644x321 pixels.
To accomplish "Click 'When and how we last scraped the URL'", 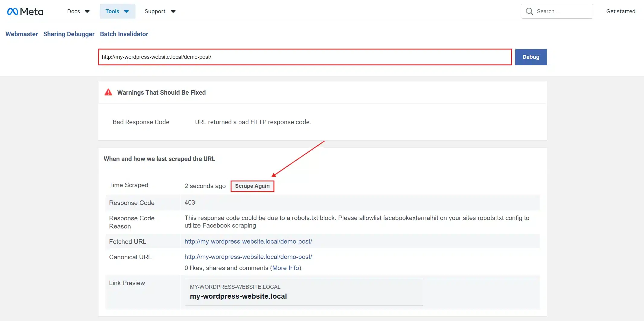I will click(x=159, y=159).
